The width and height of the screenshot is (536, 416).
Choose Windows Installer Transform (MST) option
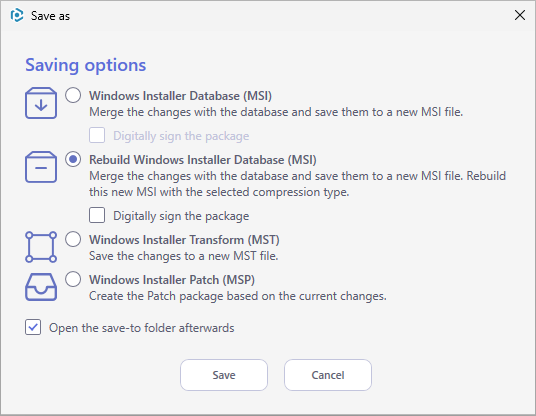point(73,239)
